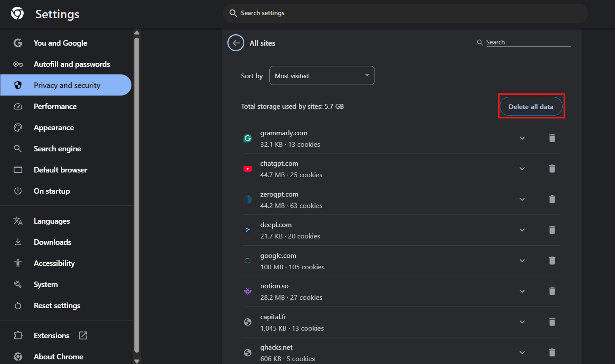Click the back arrow beside All sites
Screen dimensions: 615x364
coord(236,43)
